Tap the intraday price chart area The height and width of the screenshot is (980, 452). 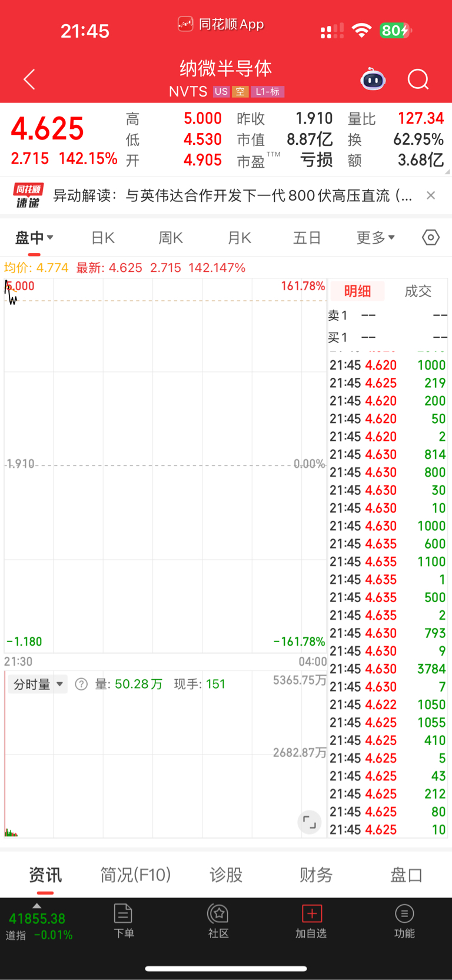click(x=165, y=465)
